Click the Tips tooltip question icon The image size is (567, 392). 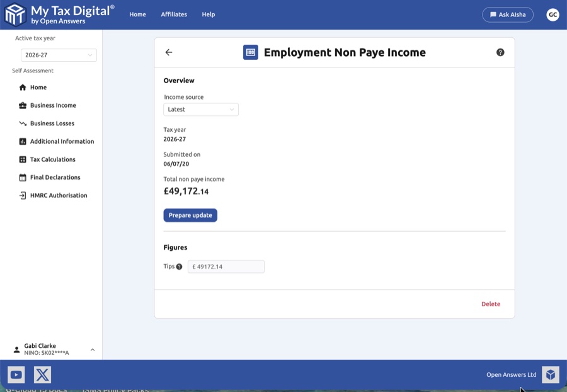tap(179, 266)
